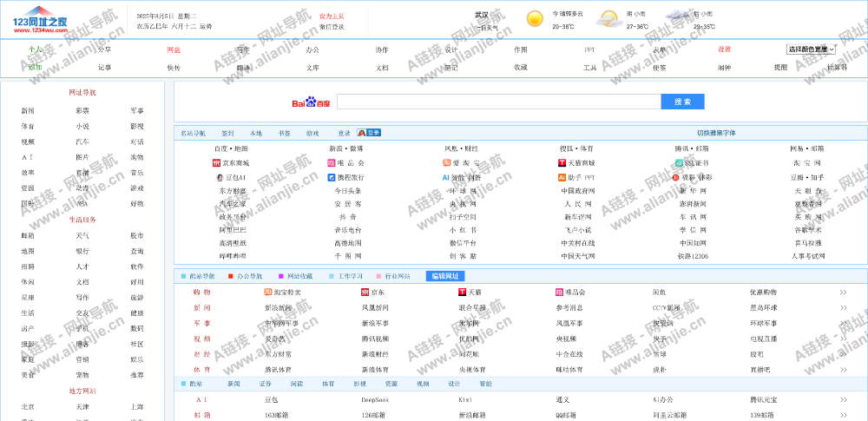Click the 签到 link in the nav bar
Viewport: 868px width, 421px height.
[x=227, y=134]
